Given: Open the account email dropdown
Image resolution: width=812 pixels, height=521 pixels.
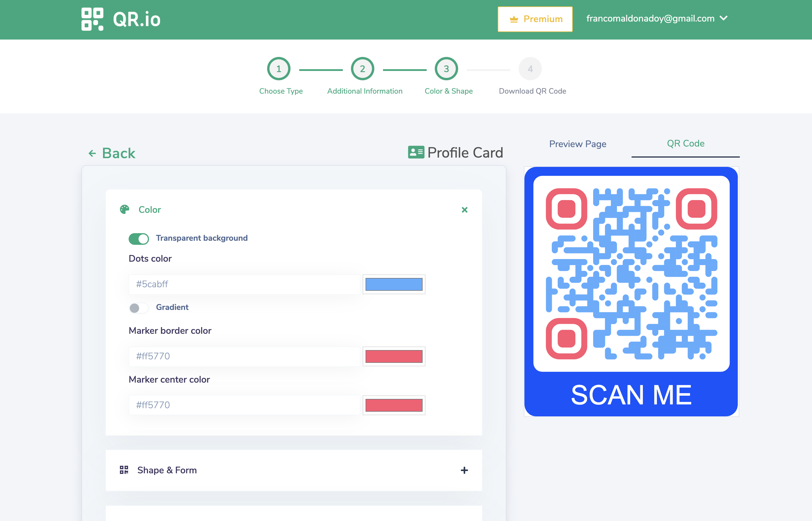Looking at the screenshot, I should click(x=657, y=19).
